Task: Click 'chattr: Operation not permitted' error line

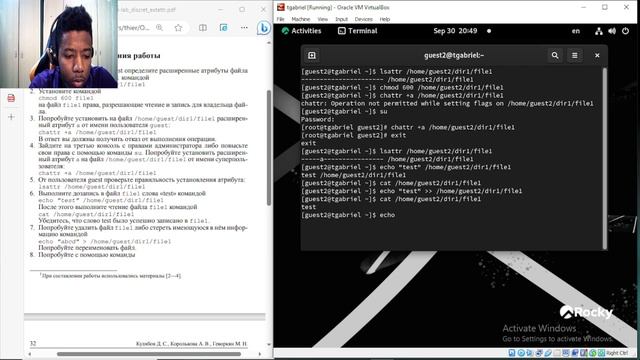Action: point(447,103)
